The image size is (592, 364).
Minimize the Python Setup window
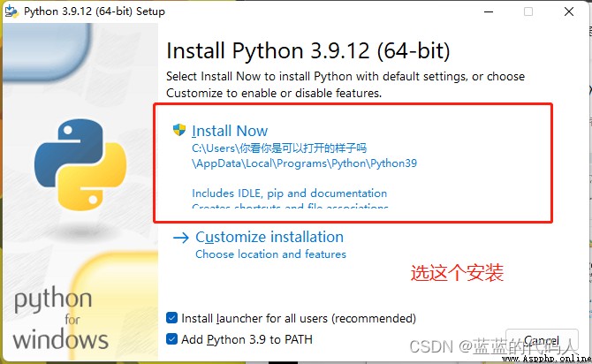pyautogui.click(x=489, y=11)
